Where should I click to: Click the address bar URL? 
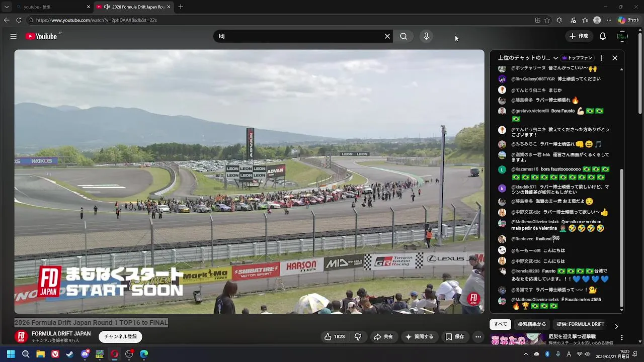(97, 20)
